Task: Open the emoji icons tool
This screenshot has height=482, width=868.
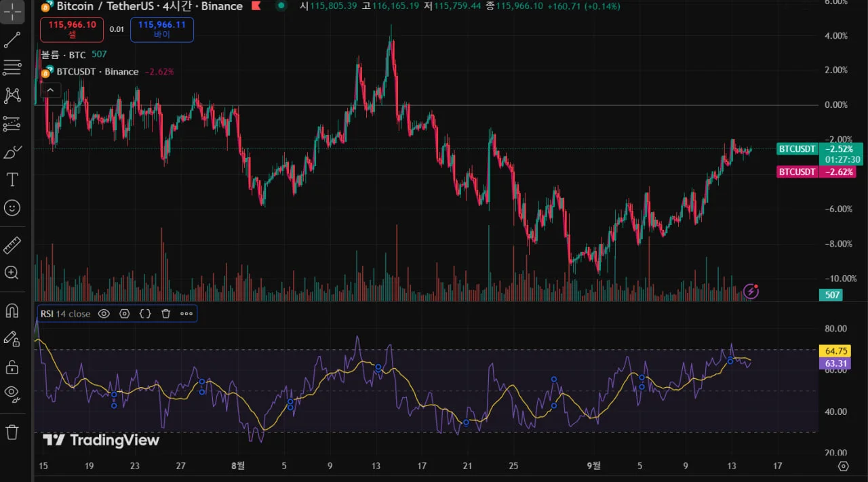Action: coord(12,207)
